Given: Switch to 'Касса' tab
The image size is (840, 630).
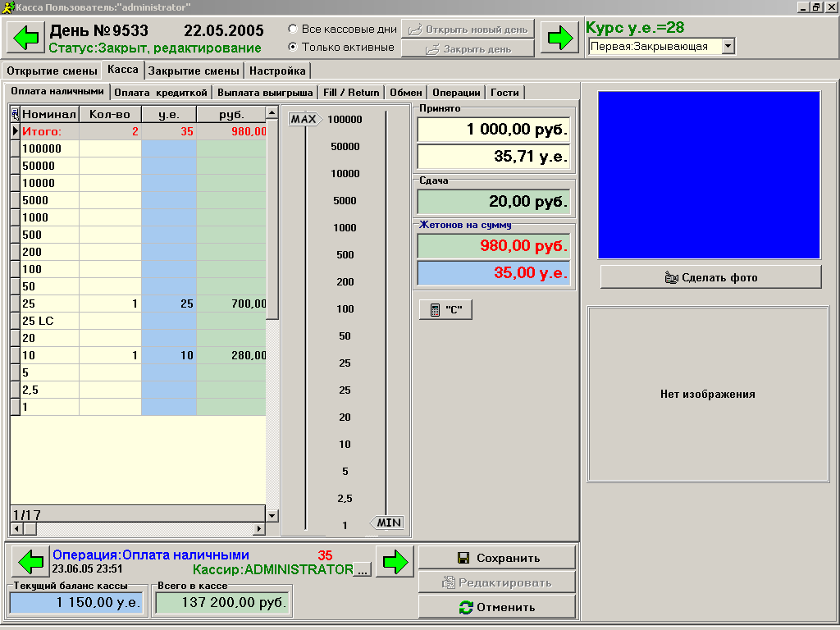Looking at the screenshot, I should click(123, 70).
